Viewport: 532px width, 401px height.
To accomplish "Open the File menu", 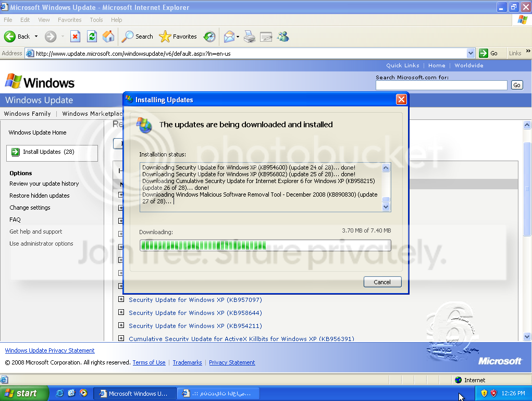I will (8, 20).
